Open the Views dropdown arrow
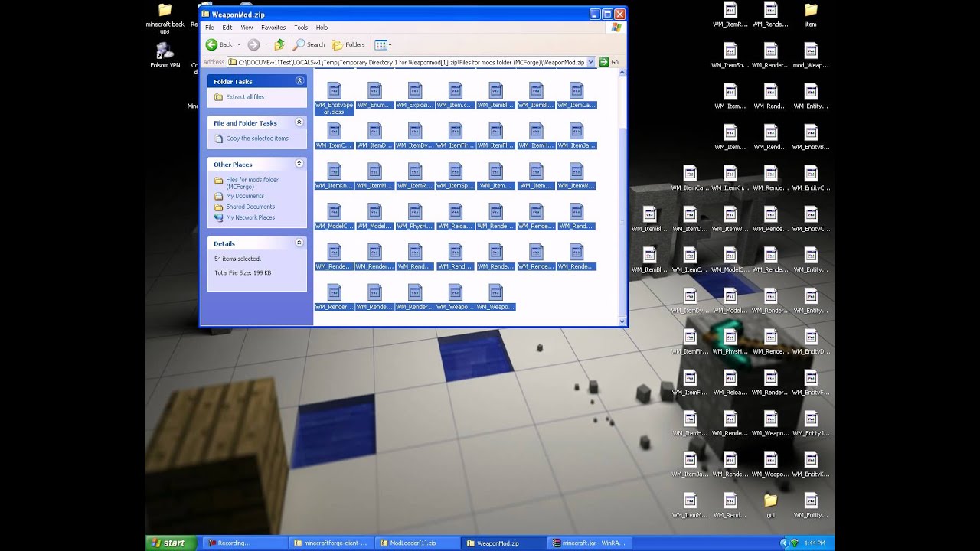The height and width of the screenshot is (551, 980). click(390, 44)
